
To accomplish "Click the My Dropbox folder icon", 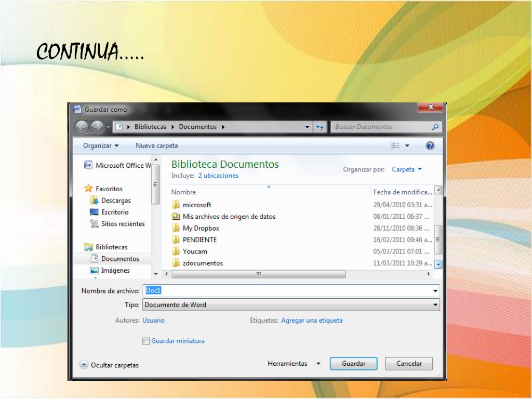I will pos(176,228).
